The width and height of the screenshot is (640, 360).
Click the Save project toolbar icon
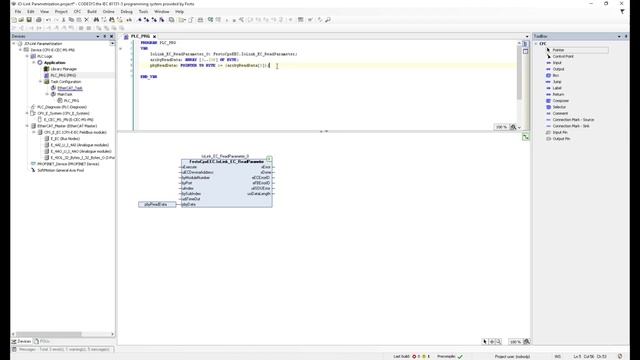29,20
